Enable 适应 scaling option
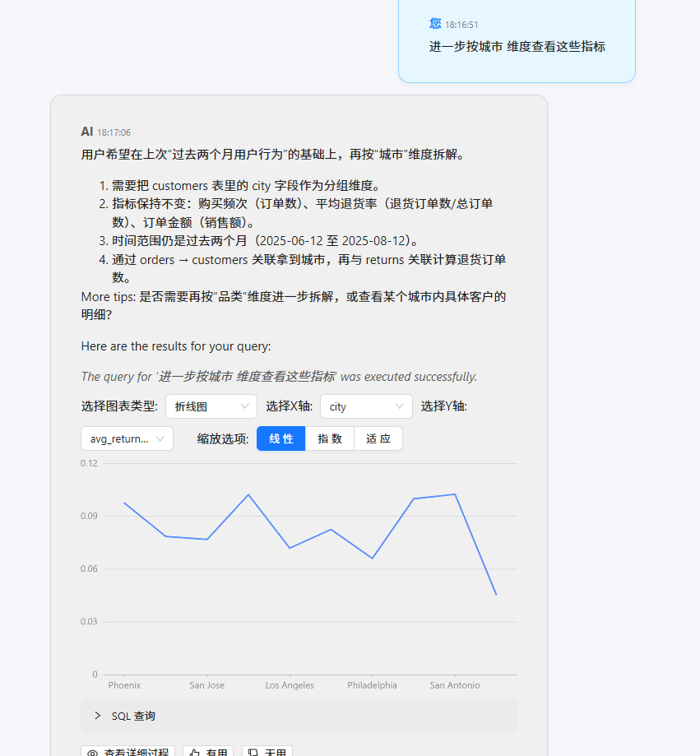Viewport: 700px width, 756px height. pyautogui.click(x=378, y=438)
